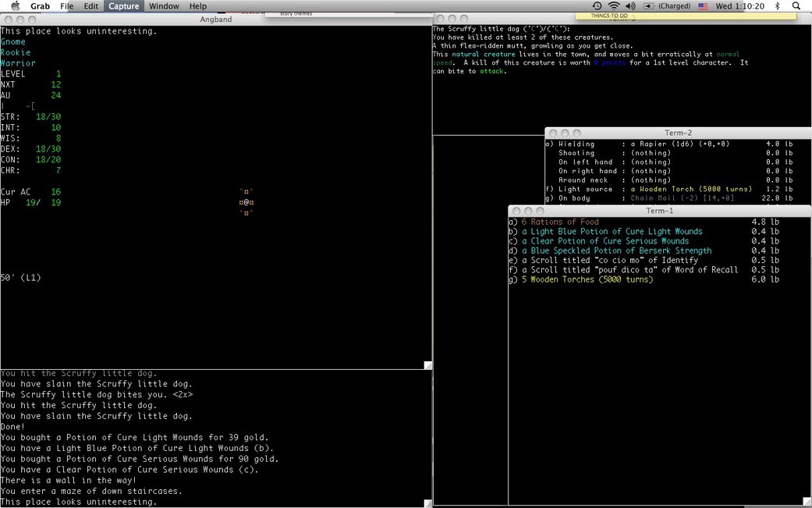The width and height of the screenshot is (812, 508).
Task: Open the Help menu
Action: (198, 6)
